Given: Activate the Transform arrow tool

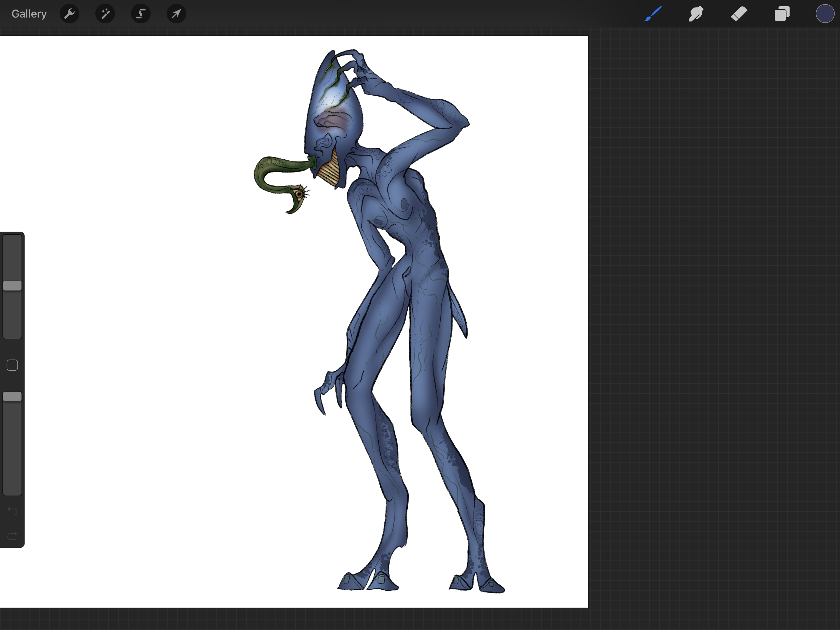Looking at the screenshot, I should click(x=176, y=14).
